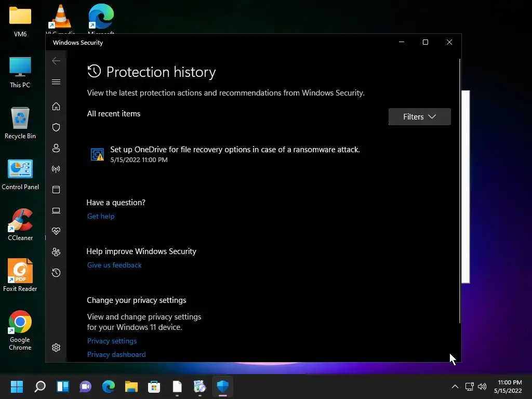
Task: Click the OneDrive ransomware warning icon
Action: pos(97,154)
